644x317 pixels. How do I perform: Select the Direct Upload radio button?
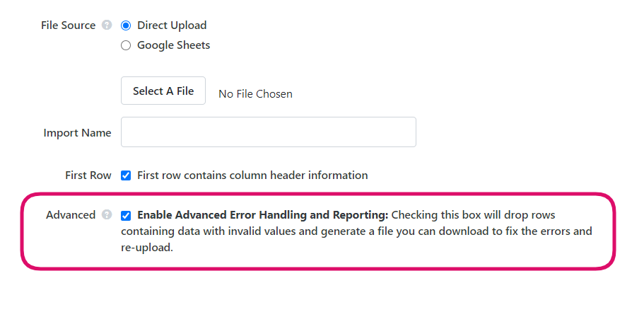pyautogui.click(x=126, y=25)
